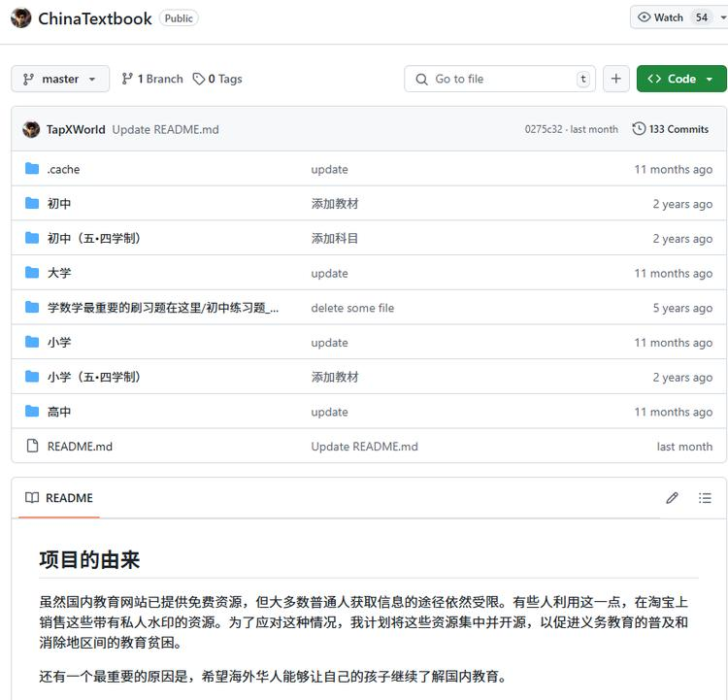Click the TapXWorld commit author avatar
The image size is (728, 700).
[x=31, y=129]
